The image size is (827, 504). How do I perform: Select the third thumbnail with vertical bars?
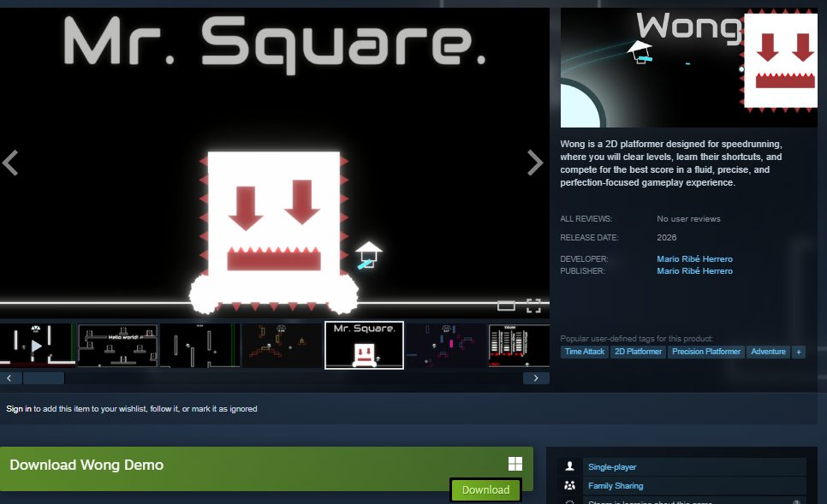[199, 346]
